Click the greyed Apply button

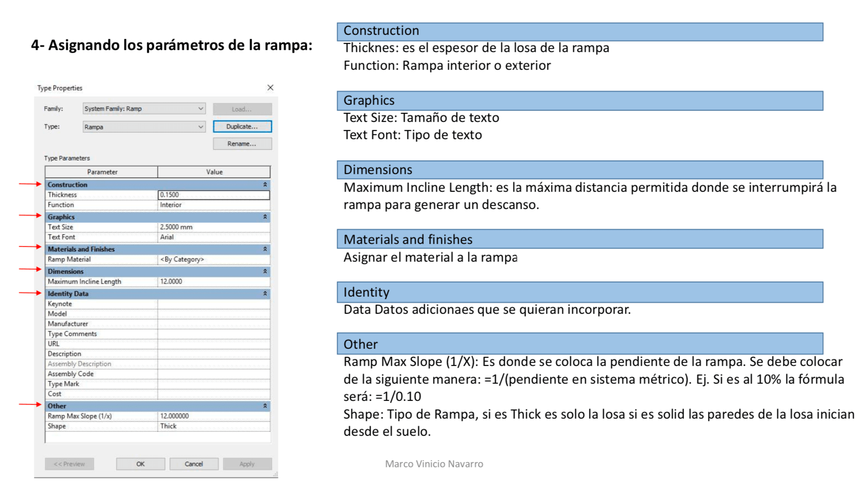point(247,464)
